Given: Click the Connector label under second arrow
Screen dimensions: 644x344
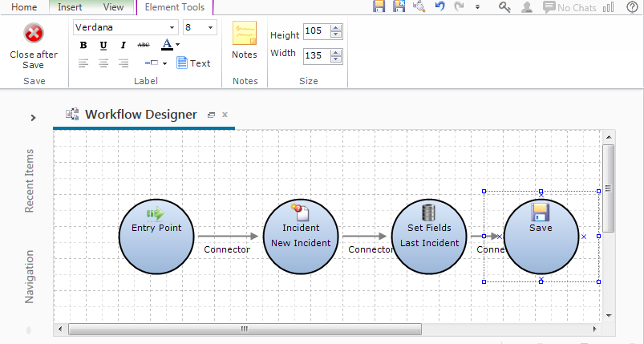Looking at the screenshot, I should click(x=371, y=249).
